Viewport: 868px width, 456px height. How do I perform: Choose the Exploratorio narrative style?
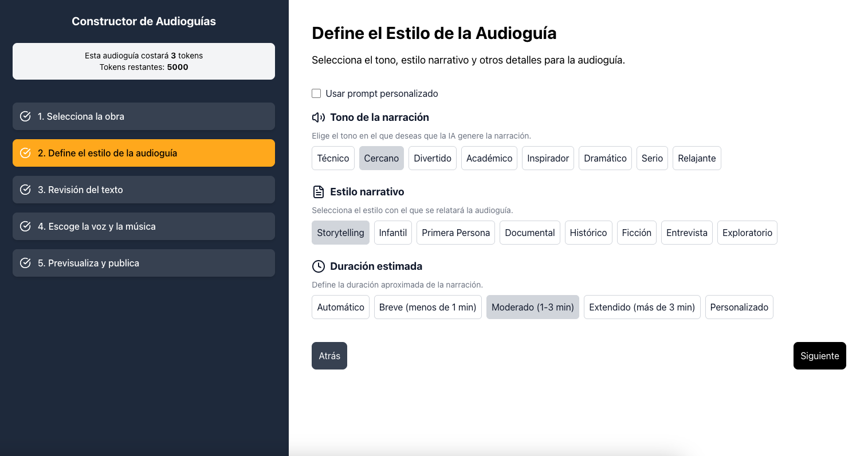pyautogui.click(x=747, y=233)
